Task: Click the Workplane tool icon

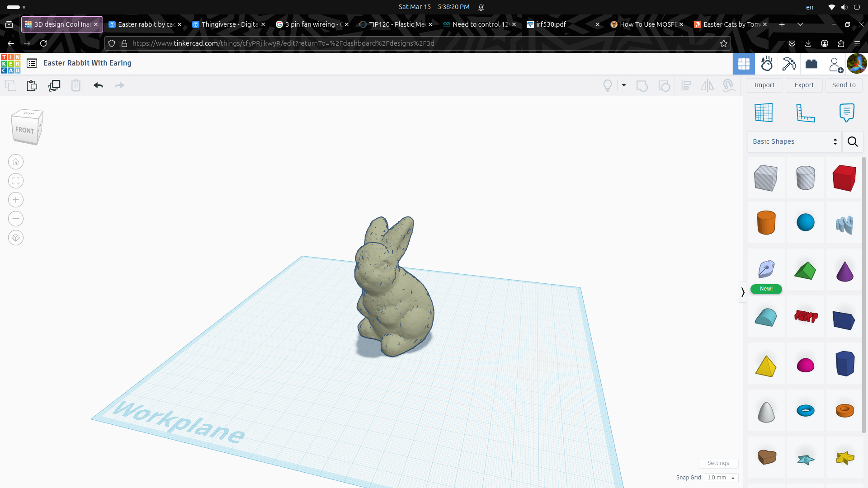Action: [764, 113]
